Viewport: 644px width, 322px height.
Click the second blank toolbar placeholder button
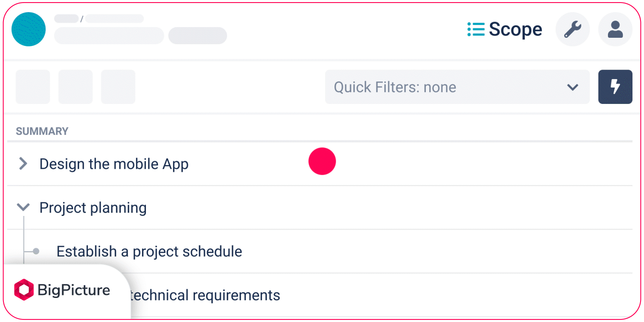76,87
